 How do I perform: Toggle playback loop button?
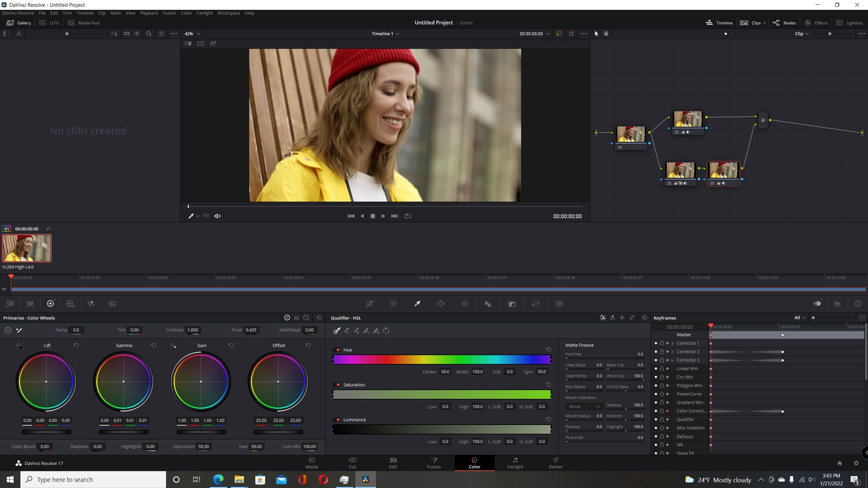pos(408,216)
